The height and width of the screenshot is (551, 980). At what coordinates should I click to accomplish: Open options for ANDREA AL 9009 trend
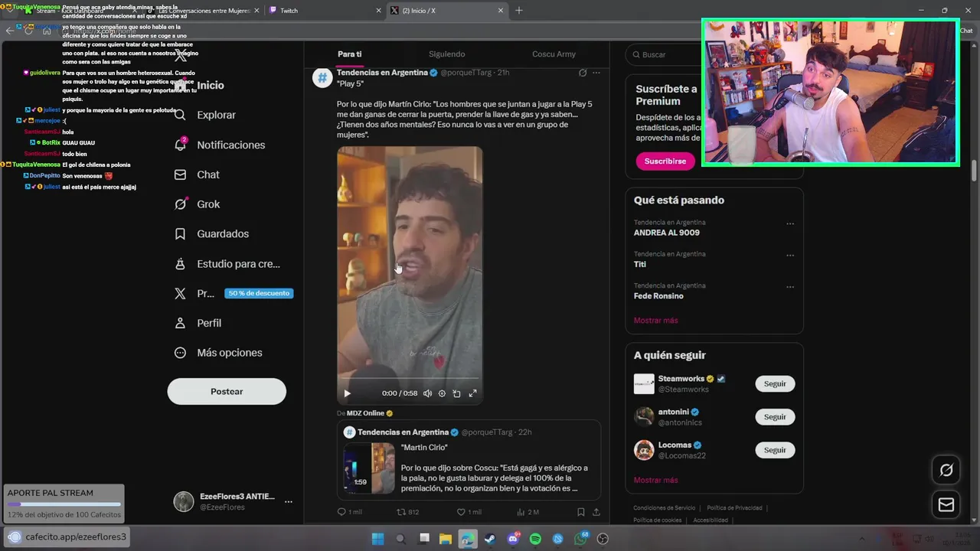(x=790, y=224)
